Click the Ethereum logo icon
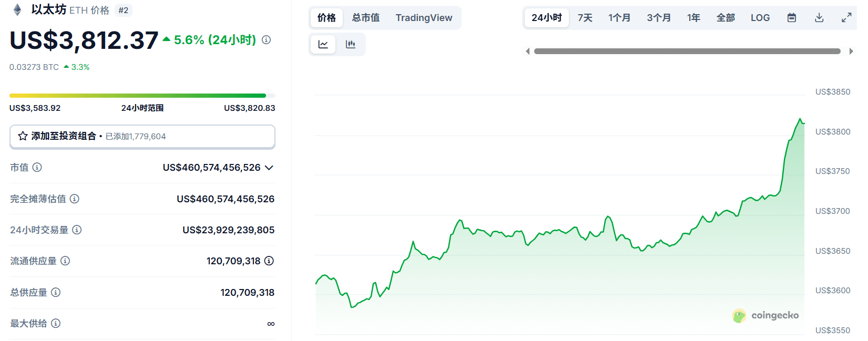This screenshot has width=868, height=341. [17, 10]
